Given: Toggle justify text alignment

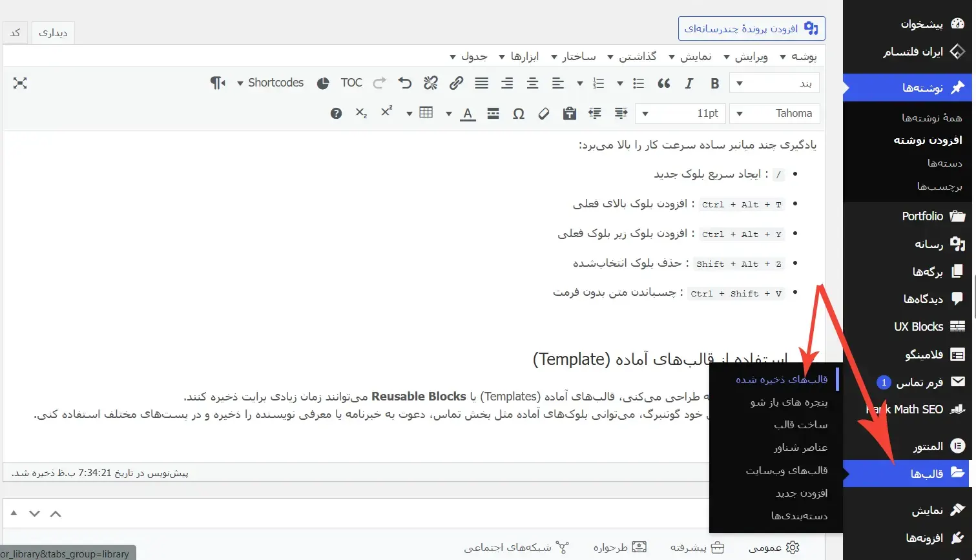Looking at the screenshot, I should (481, 83).
